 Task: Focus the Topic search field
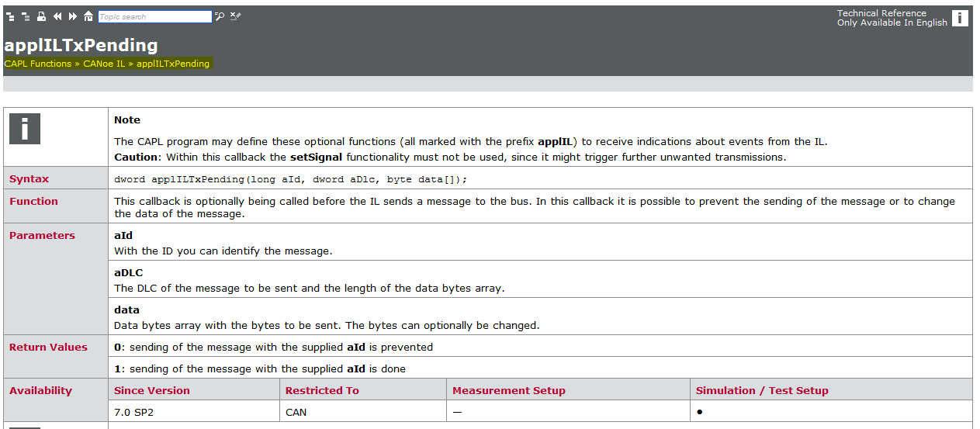pos(154,16)
